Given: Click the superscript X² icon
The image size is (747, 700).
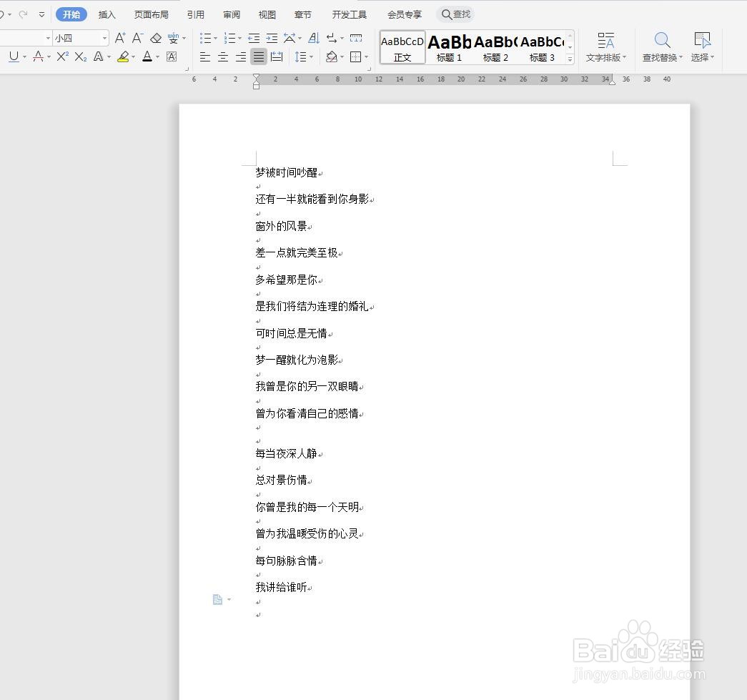Looking at the screenshot, I should (x=61, y=56).
